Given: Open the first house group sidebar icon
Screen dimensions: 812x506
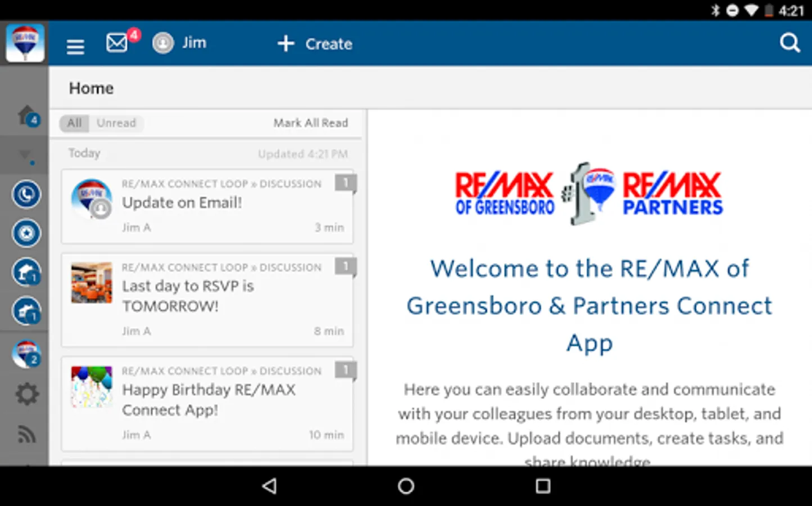Looking at the screenshot, I should [26, 272].
